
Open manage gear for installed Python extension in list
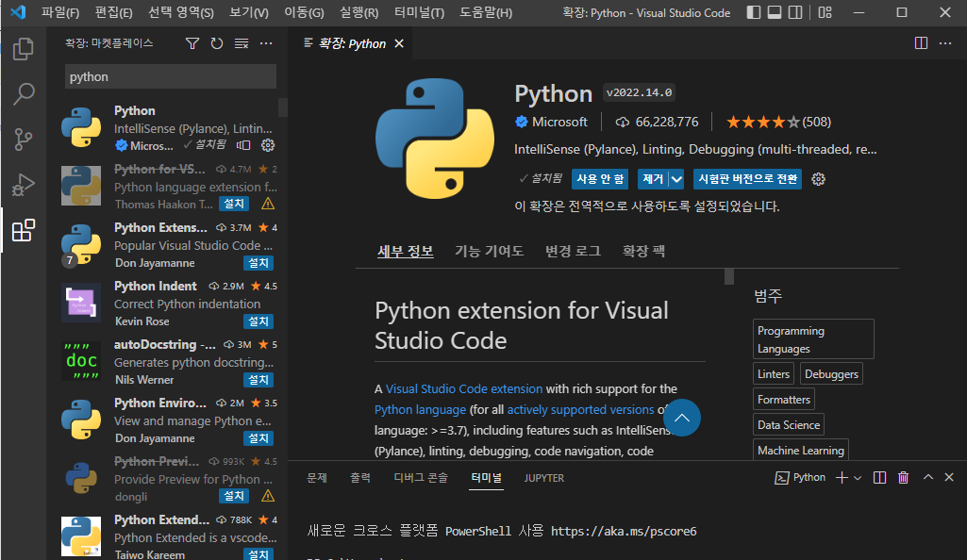tap(268, 145)
